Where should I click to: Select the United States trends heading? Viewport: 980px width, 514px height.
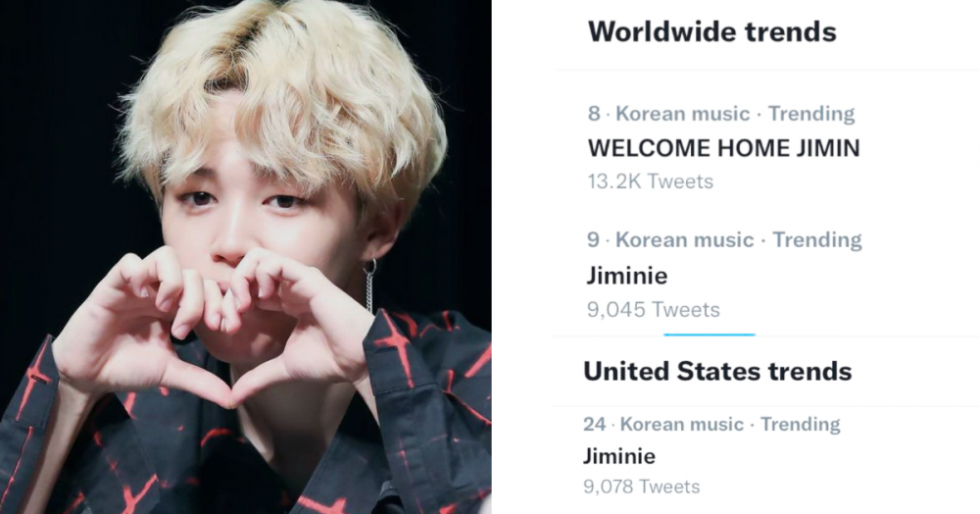(x=717, y=372)
